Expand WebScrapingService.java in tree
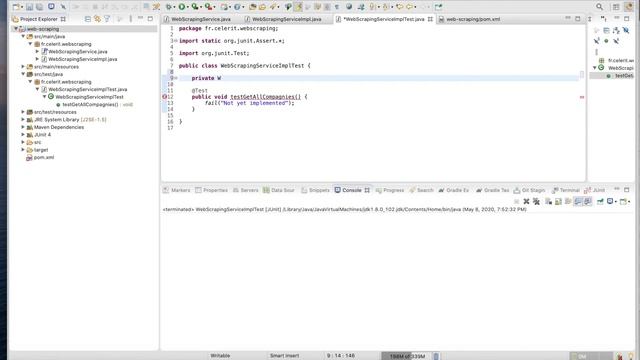This screenshot has width=640, height=360. pos(37,51)
